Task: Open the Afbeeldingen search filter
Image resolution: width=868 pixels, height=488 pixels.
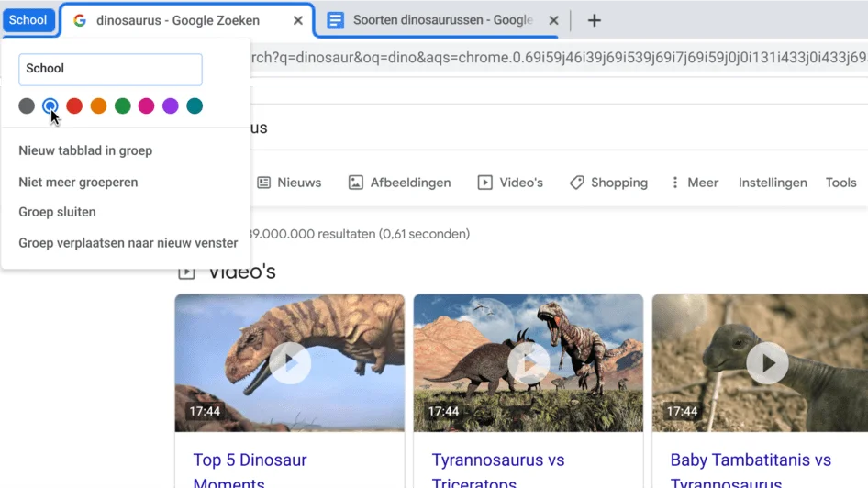Action: point(399,183)
